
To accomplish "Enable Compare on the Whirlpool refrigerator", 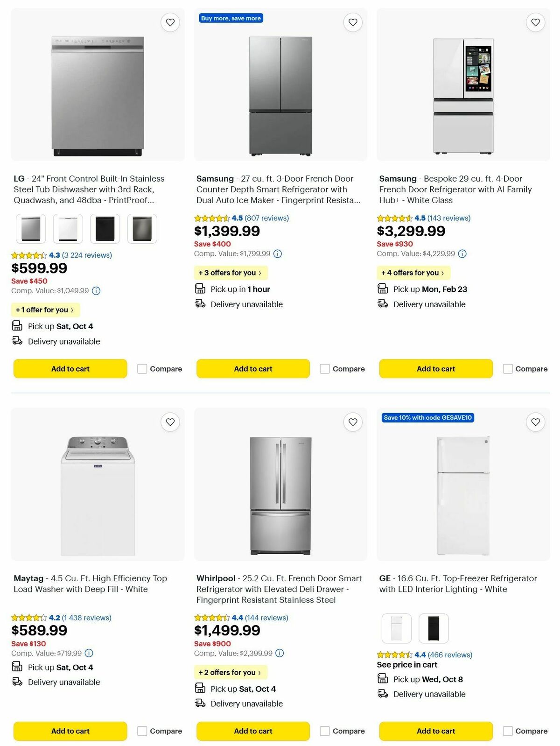I will pyautogui.click(x=325, y=731).
